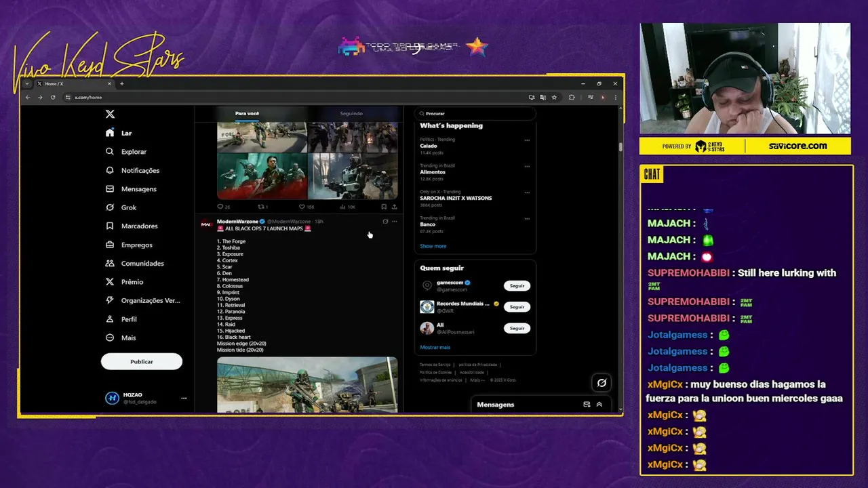Open the Mais menu in the sidebar

click(121, 338)
